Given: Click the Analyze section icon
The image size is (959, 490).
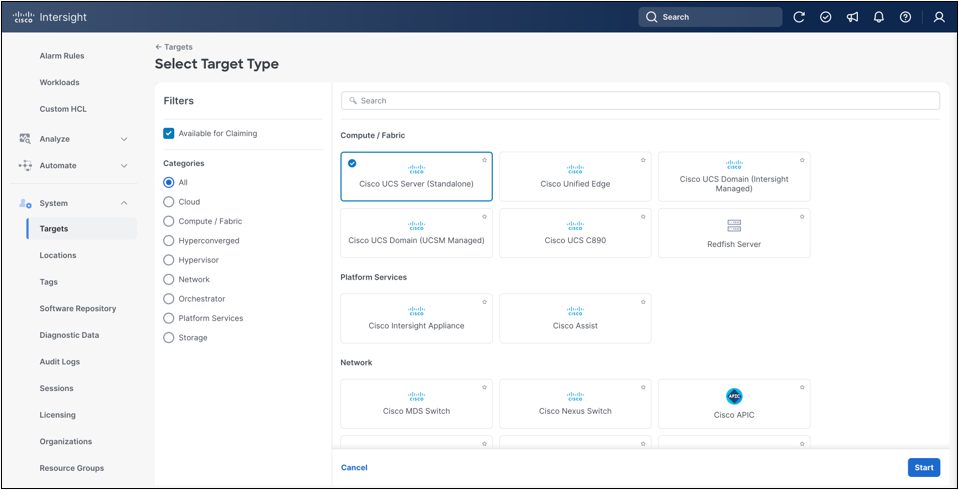Looking at the screenshot, I should pos(25,139).
